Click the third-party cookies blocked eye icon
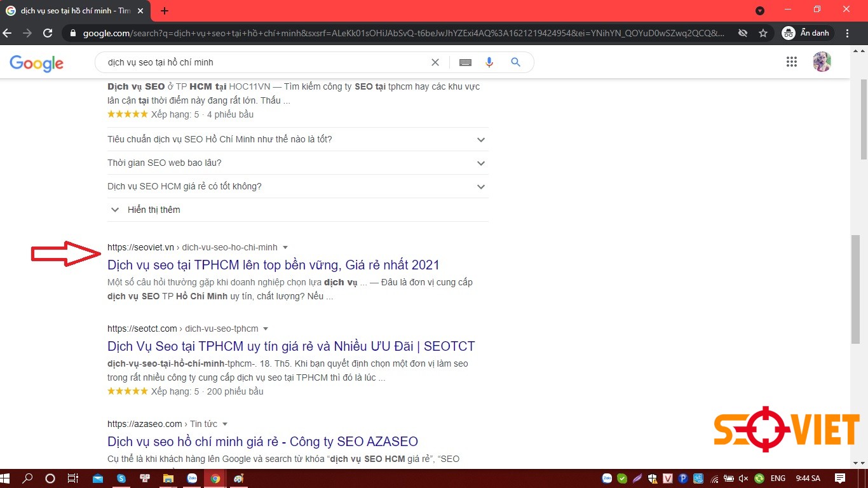Image resolution: width=868 pixels, height=488 pixels. [x=742, y=33]
